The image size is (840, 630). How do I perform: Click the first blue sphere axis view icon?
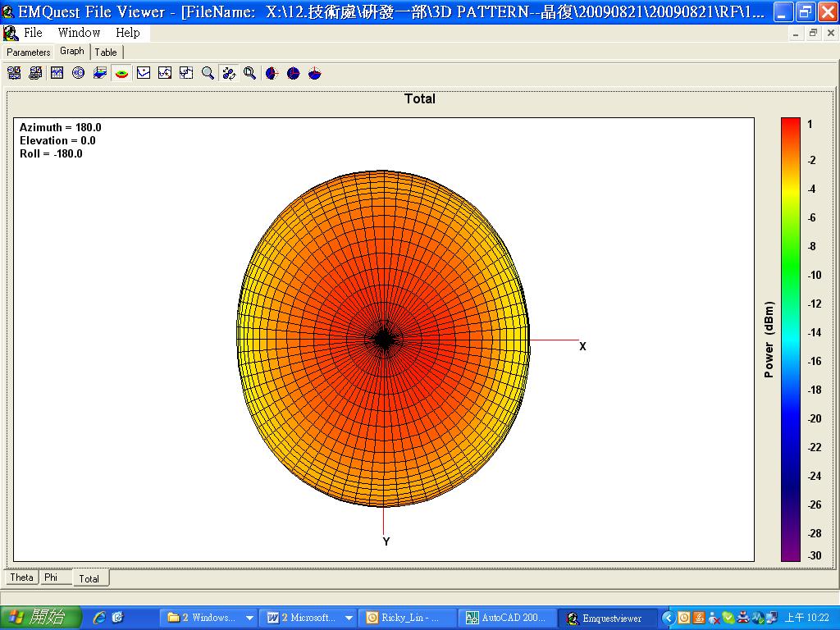coord(272,73)
